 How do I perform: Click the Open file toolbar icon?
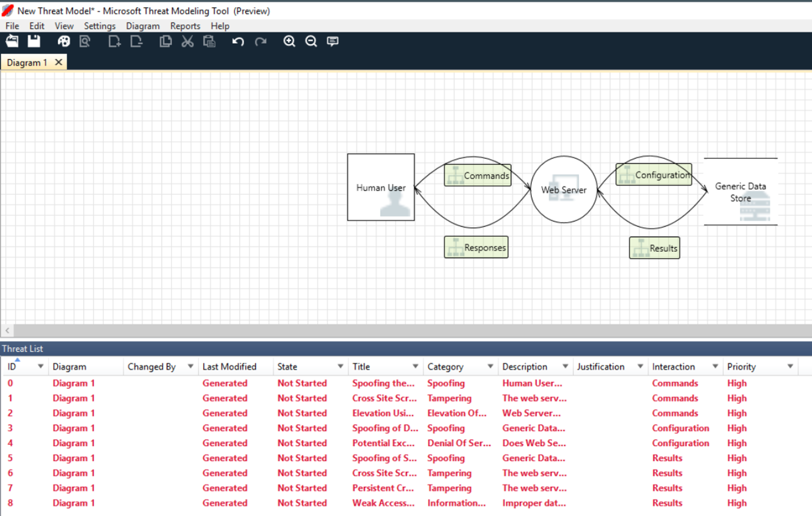coord(12,41)
